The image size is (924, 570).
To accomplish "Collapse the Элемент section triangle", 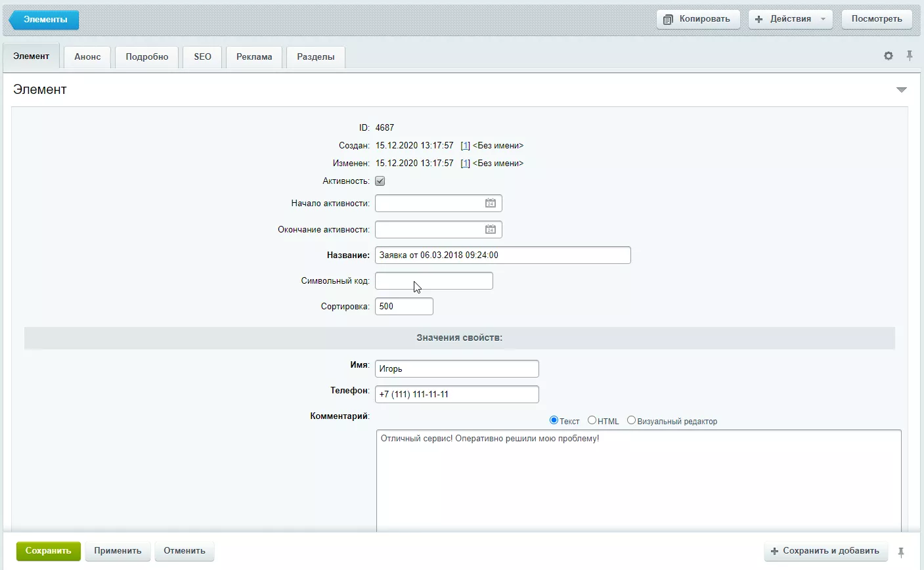I will click(x=902, y=90).
